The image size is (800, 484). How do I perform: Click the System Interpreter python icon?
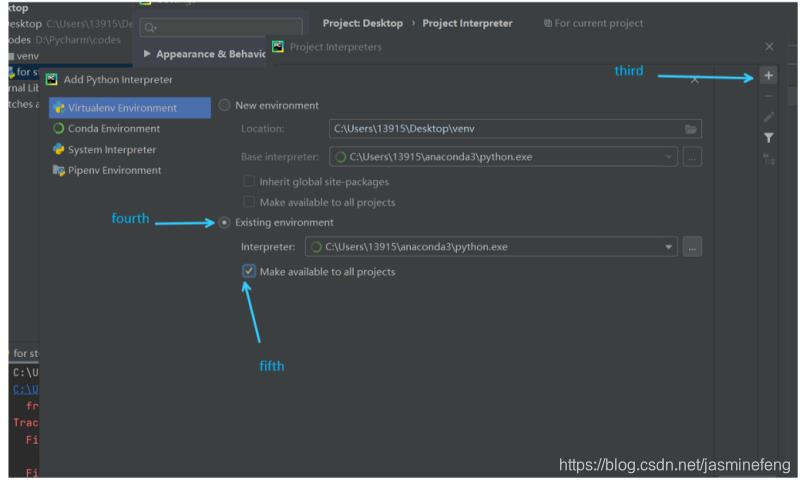point(59,149)
